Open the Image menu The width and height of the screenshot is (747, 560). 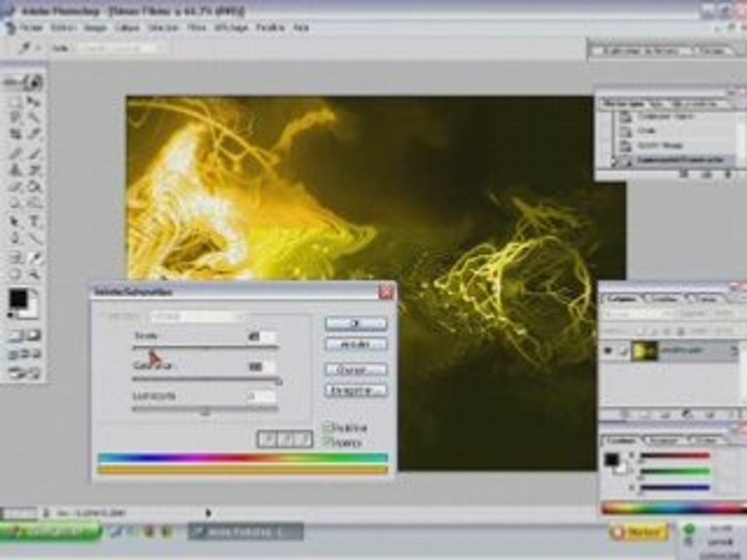tap(95, 28)
